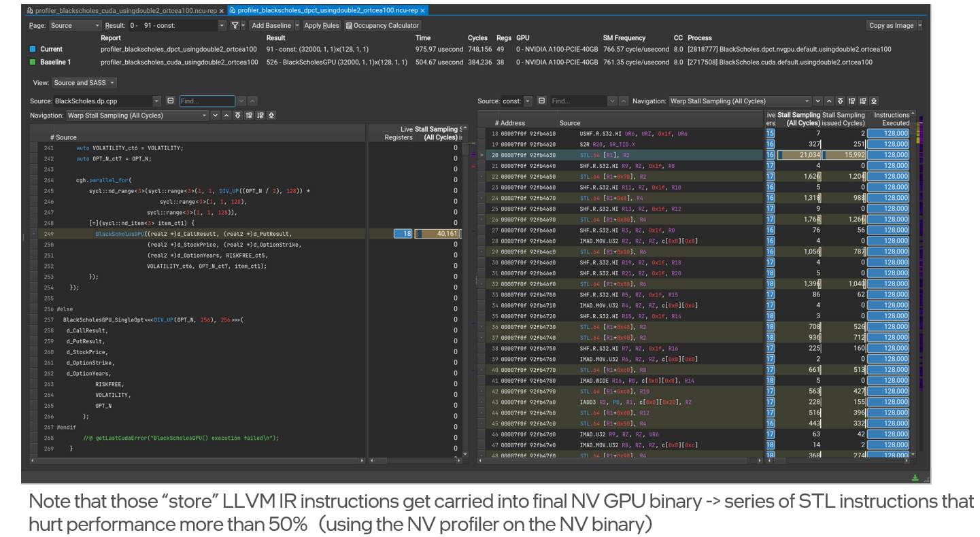The height and width of the screenshot is (537, 980).
Task: Expand the filter options arrow beside funnel
Action: (243, 26)
